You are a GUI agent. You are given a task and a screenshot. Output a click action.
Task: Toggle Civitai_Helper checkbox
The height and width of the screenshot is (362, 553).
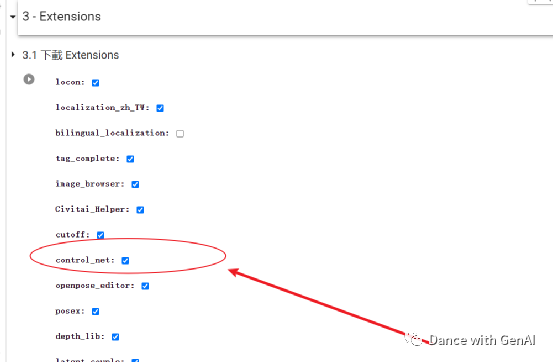(x=140, y=210)
